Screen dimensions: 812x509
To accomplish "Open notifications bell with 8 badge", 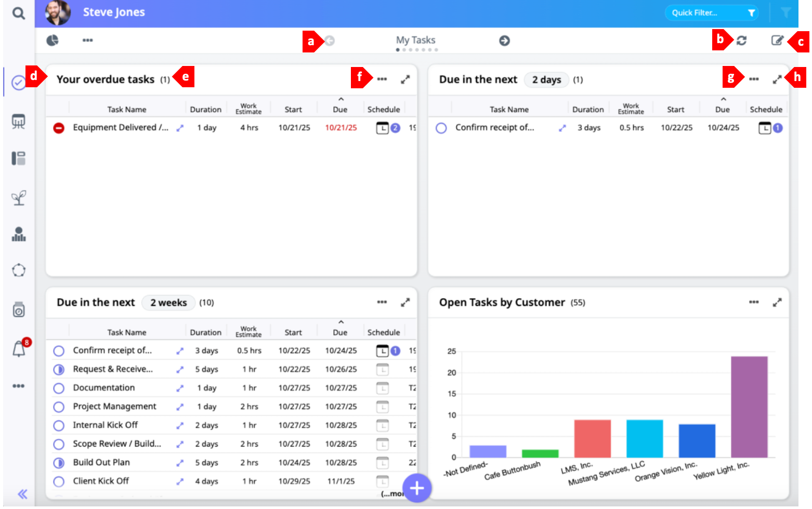I will pos(19,349).
